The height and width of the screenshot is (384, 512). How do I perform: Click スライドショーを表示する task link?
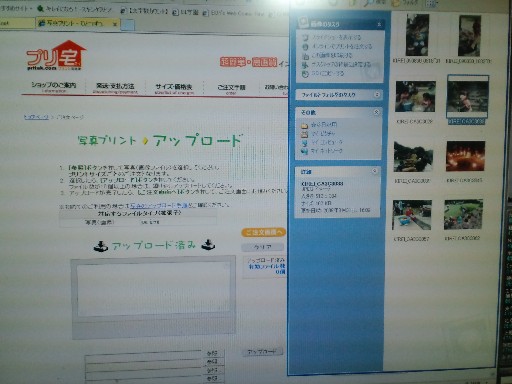click(337, 37)
